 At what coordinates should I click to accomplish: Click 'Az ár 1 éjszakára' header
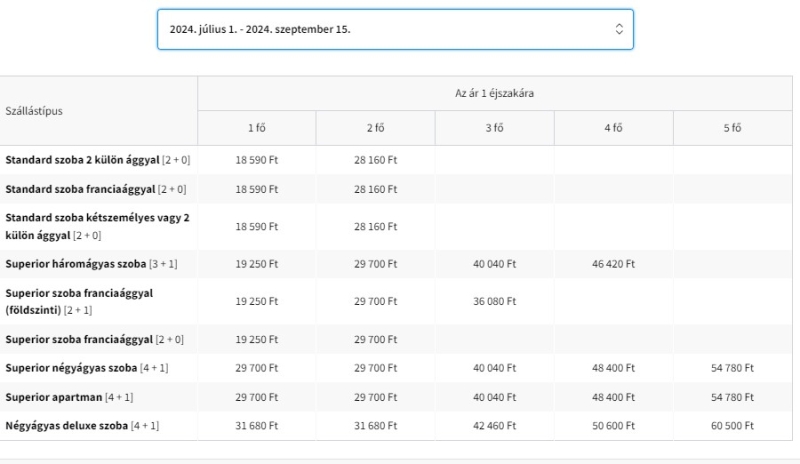494,92
